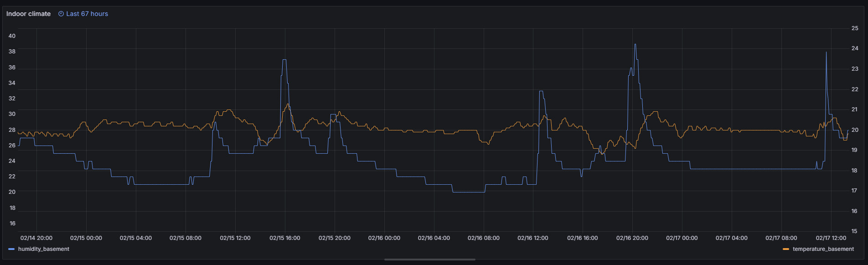Image resolution: width=868 pixels, height=265 pixels.
Task: Click the horizontal scrollbar below the panel
Action: (429, 260)
